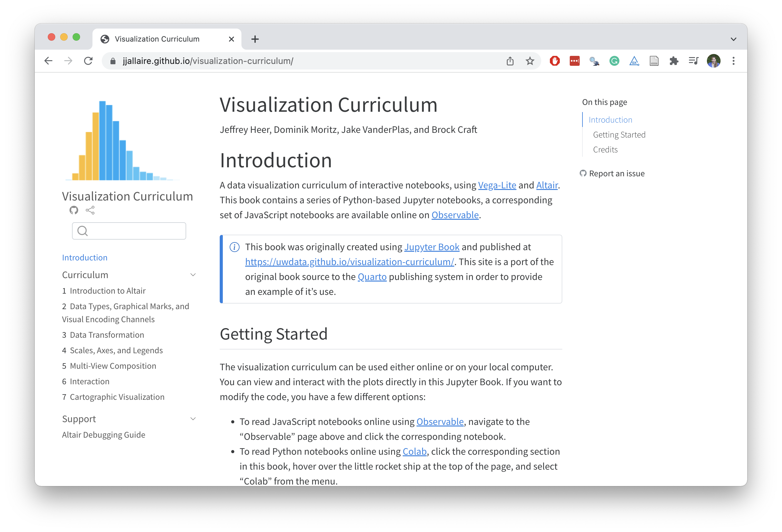The height and width of the screenshot is (532, 782).
Task: Select the search magnifier in the sidebar
Action: point(83,231)
